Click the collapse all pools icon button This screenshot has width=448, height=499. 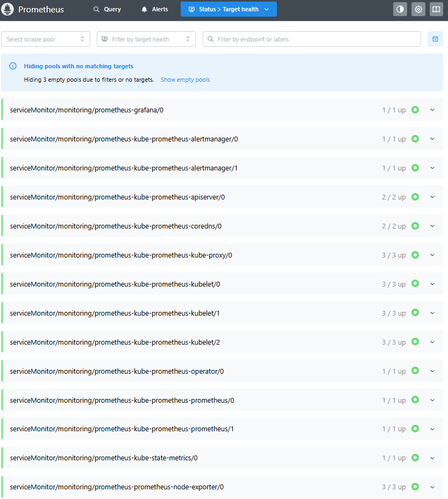coord(435,39)
